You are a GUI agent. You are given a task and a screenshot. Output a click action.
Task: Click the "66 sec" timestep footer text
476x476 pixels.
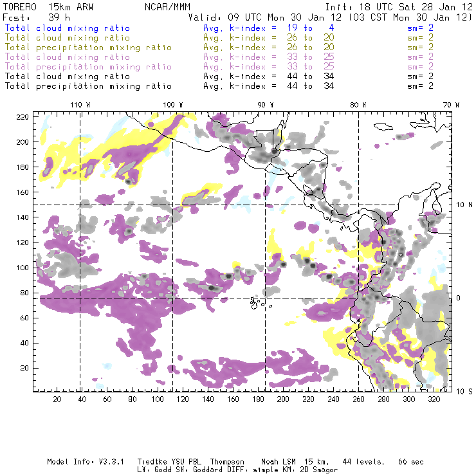click(411, 462)
